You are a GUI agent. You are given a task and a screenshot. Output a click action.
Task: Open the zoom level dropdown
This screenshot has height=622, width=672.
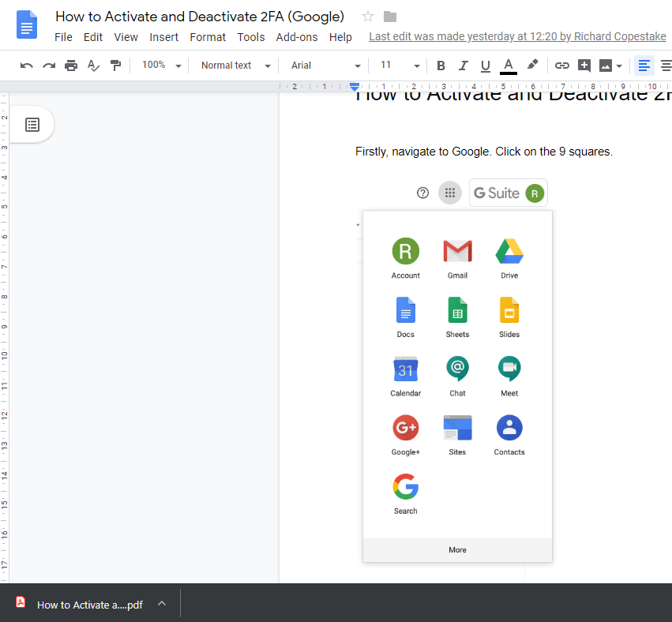pos(161,65)
